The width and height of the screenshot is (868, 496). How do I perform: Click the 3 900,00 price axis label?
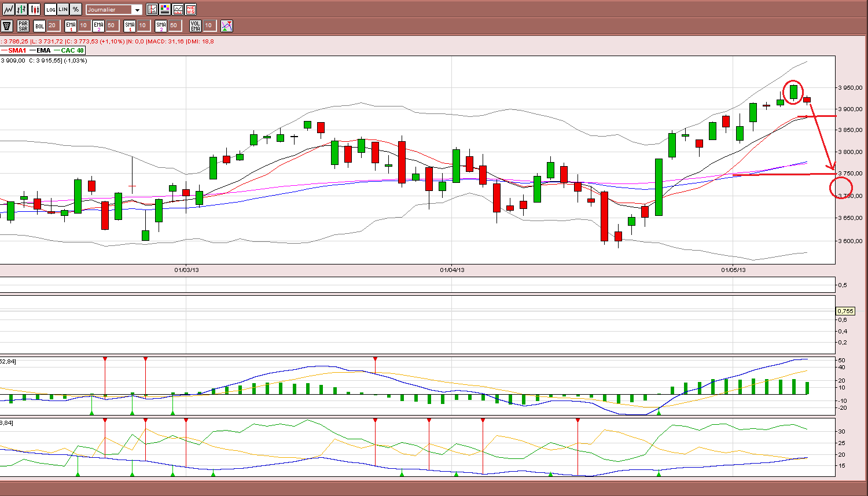(851, 109)
